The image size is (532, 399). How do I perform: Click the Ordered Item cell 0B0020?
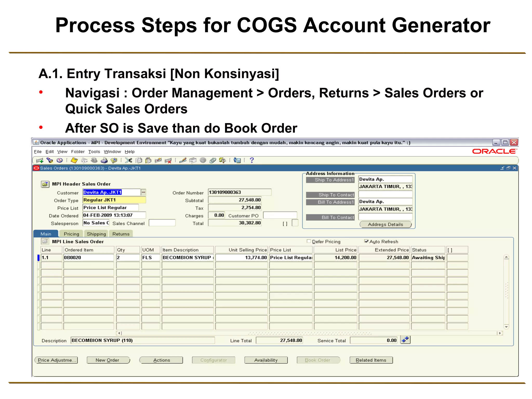tap(89, 257)
